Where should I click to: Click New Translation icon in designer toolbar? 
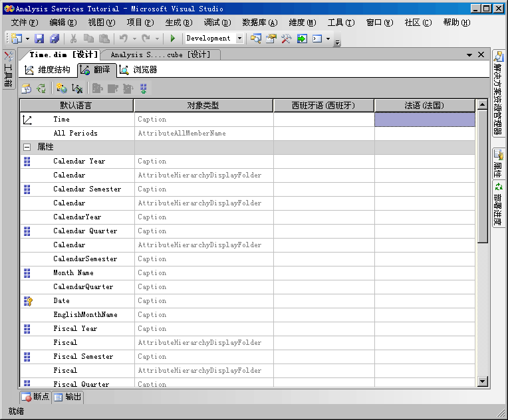coord(61,88)
